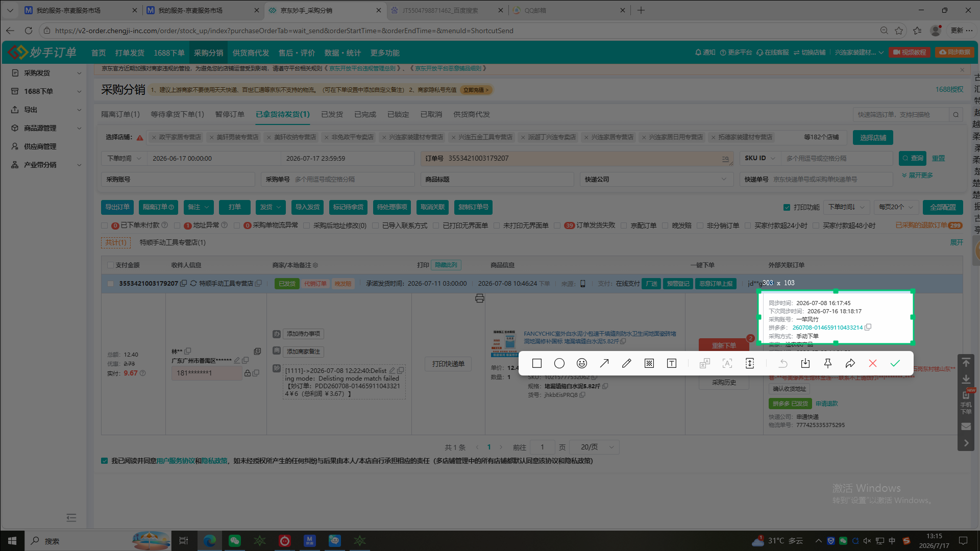The height and width of the screenshot is (551, 980).
Task: Share the captured screenshot
Action: [850, 363]
